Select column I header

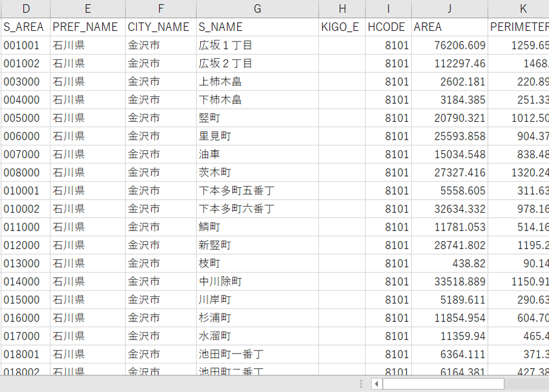tap(389, 9)
